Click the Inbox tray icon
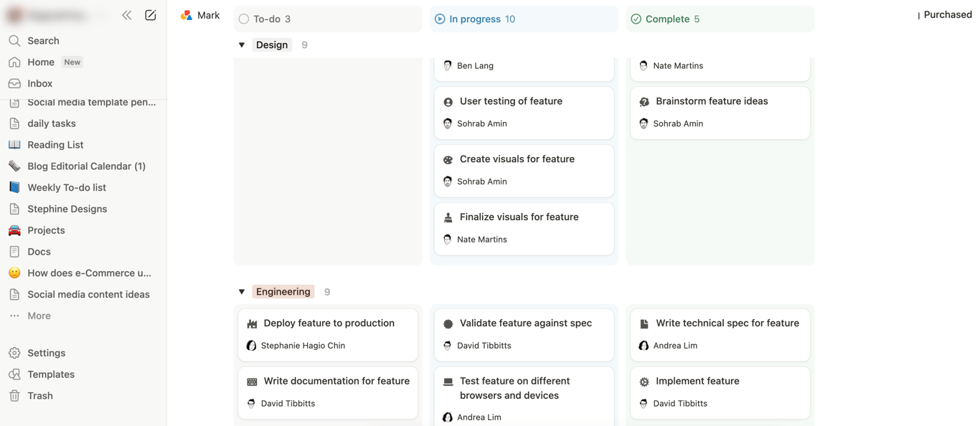The width and height of the screenshot is (980, 426). tap(14, 84)
